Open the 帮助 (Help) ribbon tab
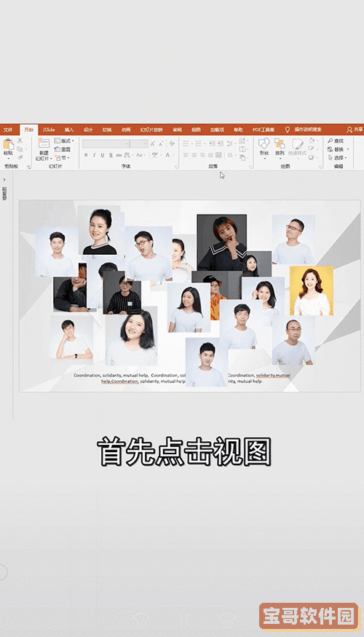Viewport: 364px width, 637px height. [x=238, y=130]
